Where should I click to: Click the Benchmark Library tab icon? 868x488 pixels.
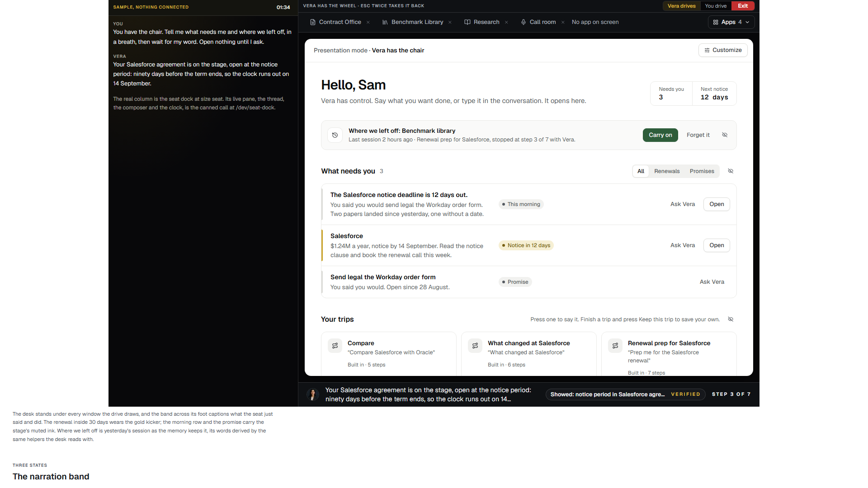tap(385, 22)
